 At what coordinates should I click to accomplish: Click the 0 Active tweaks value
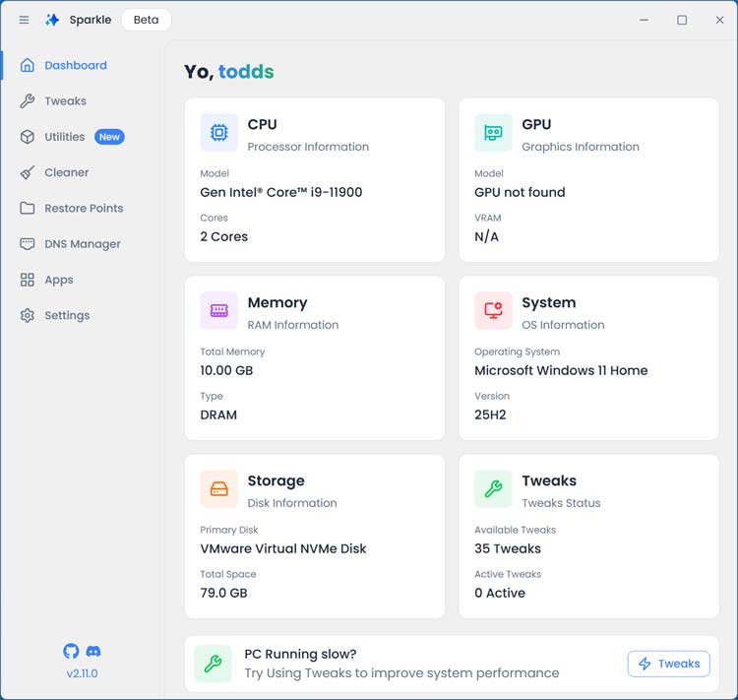pyautogui.click(x=499, y=593)
